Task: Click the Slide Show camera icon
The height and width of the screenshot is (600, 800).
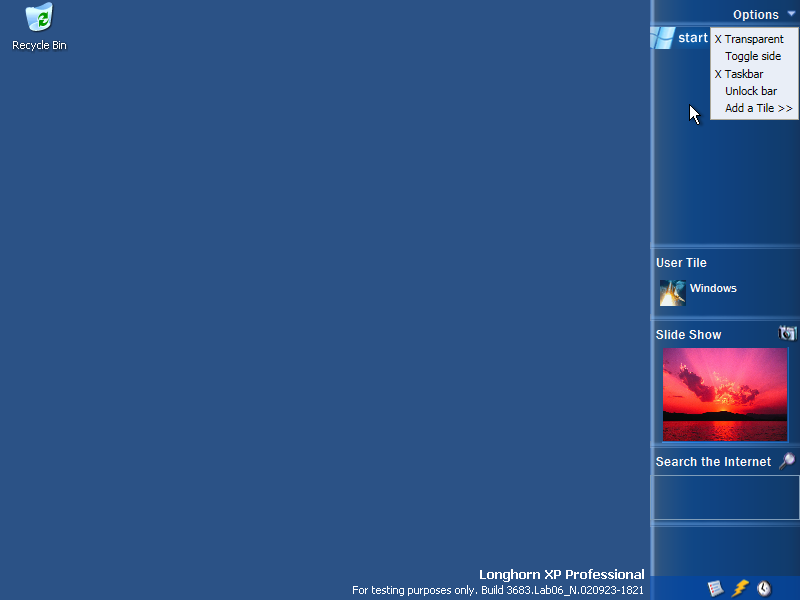Action: click(787, 333)
